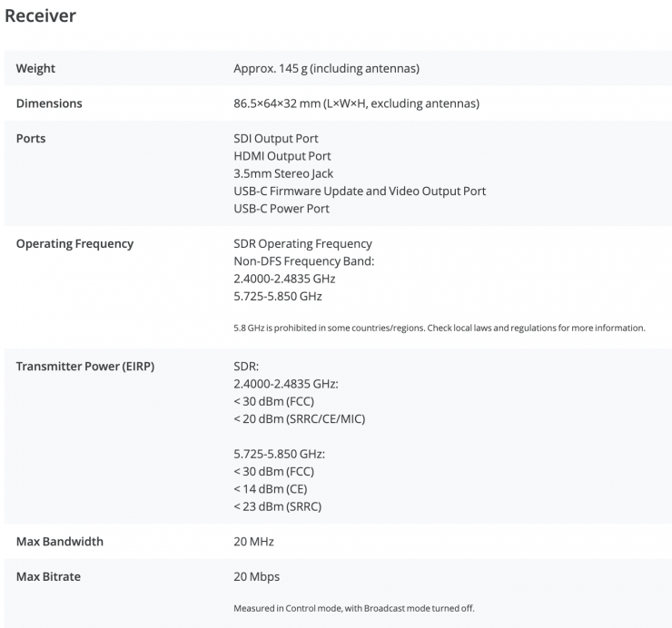This screenshot has height=628, width=672.
Task: Click the 'USB-C Power Port' entry
Action: coord(282,208)
